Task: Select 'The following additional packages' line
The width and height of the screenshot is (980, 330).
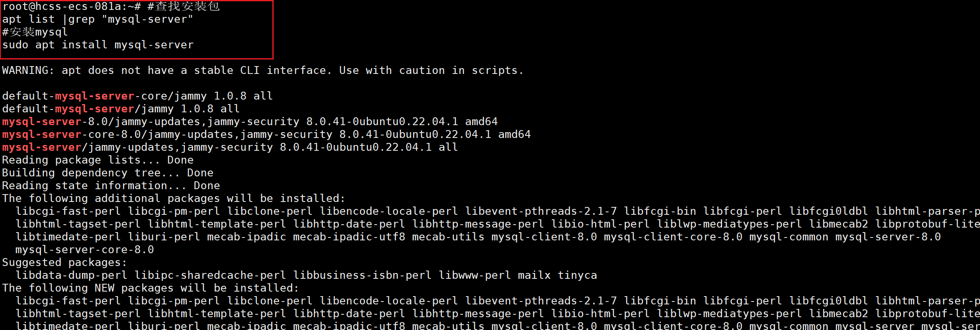Action: [174, 199]
